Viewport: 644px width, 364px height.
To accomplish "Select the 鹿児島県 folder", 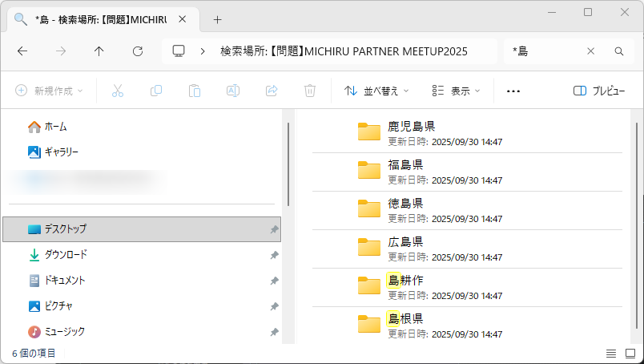I will pos(411,126).
